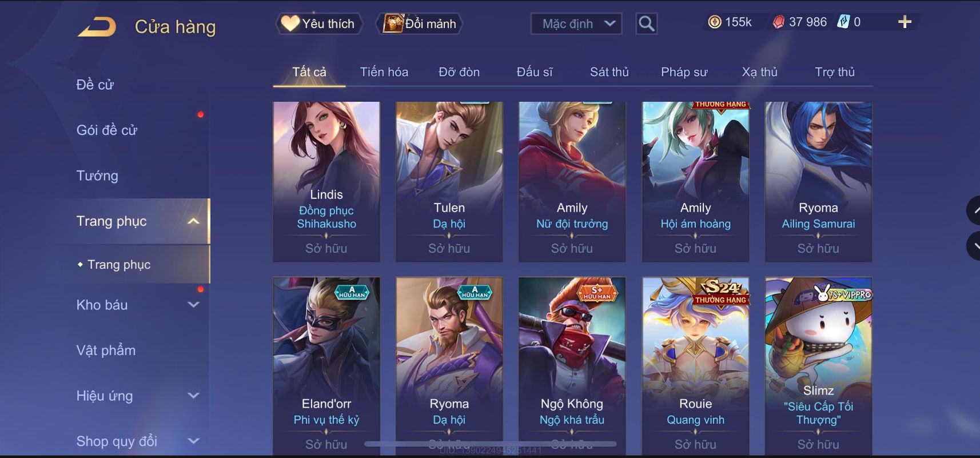Switch to the Pháp sư tab
This screenshot has height=458, width=980.
(684, 72)
